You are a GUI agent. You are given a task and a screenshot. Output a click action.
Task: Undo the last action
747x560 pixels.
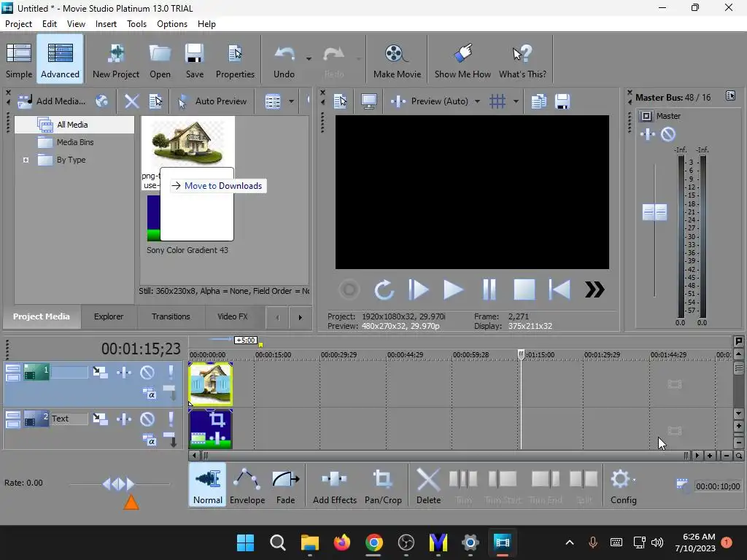[x=284, y=61]
